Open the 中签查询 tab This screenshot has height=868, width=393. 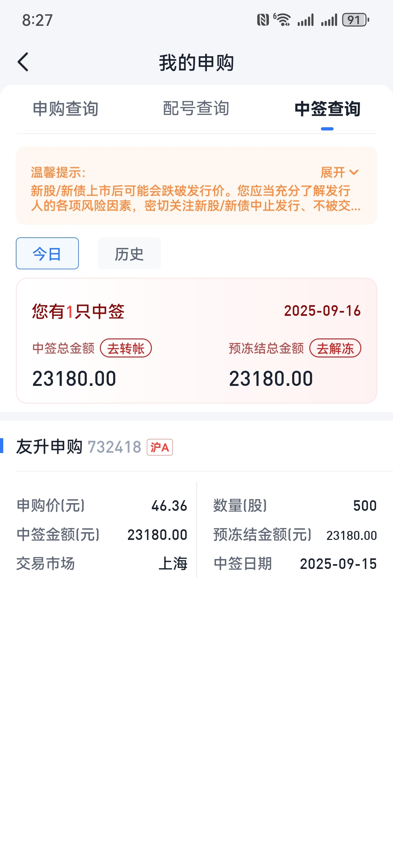(327, 109)
